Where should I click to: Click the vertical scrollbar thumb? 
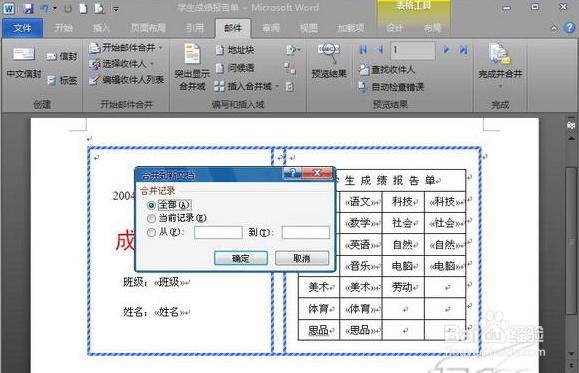[x=571, y=240]
